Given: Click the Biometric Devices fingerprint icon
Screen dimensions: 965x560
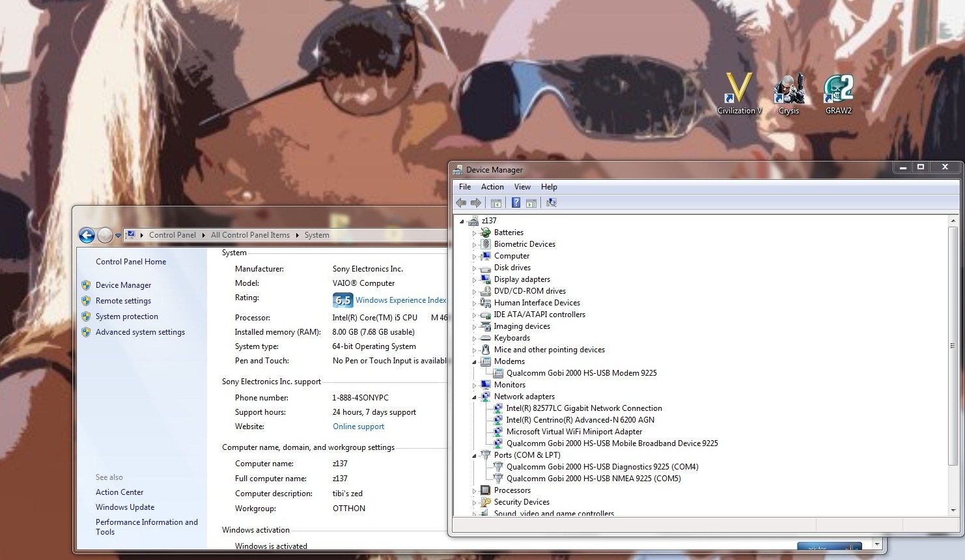Looking at the screenshot, I should point(485,244).
